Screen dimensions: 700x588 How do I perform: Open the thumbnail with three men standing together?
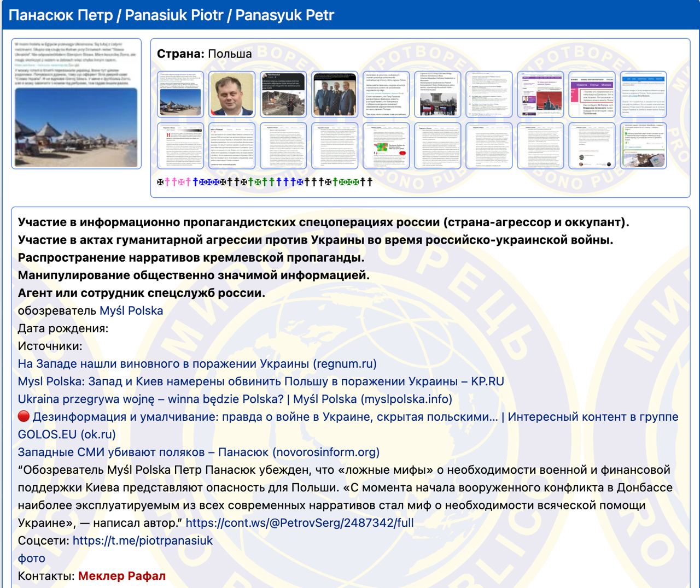click(335, 94)
